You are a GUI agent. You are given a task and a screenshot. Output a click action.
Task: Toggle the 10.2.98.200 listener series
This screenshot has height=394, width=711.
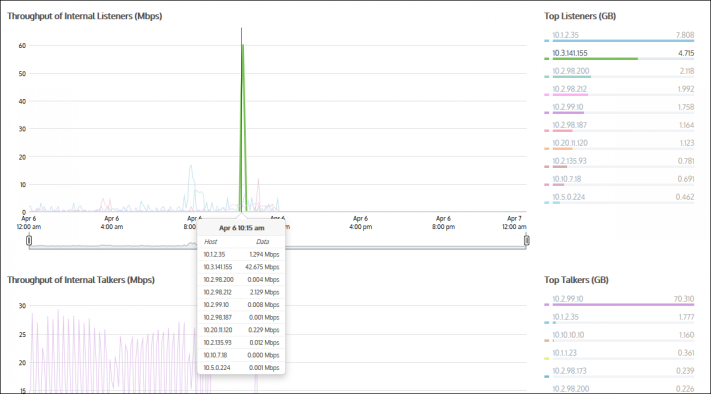coord(619,73)
